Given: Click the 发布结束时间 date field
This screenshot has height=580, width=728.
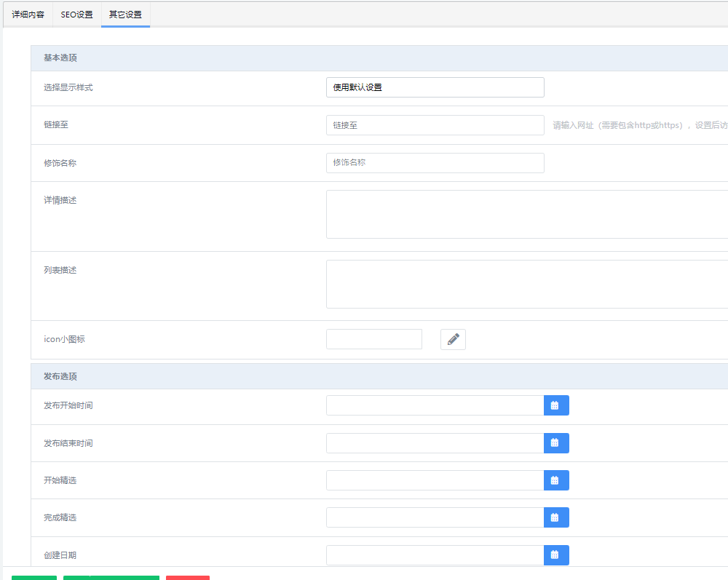Looking at the screenshot, I should [435, 443].
